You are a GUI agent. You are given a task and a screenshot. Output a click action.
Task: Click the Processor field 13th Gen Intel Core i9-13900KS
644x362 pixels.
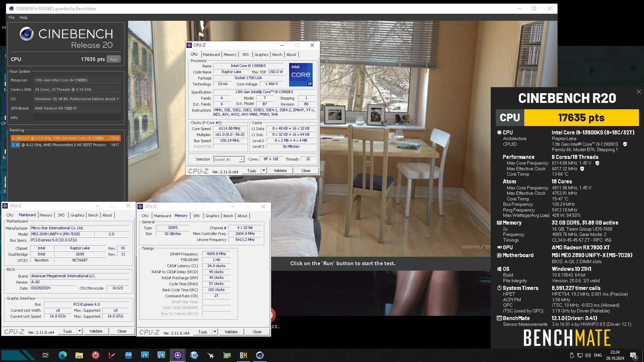coord(77,80)
